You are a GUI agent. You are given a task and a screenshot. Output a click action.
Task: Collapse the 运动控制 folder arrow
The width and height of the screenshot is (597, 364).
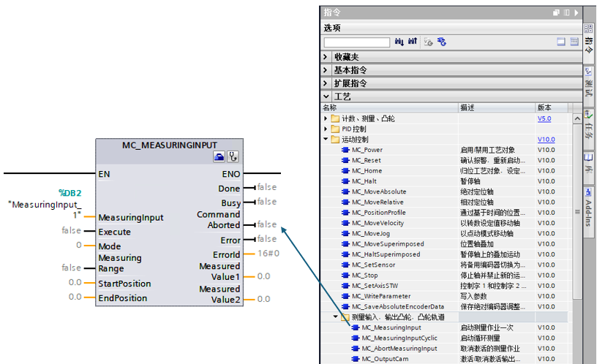(x=326, y=139)
